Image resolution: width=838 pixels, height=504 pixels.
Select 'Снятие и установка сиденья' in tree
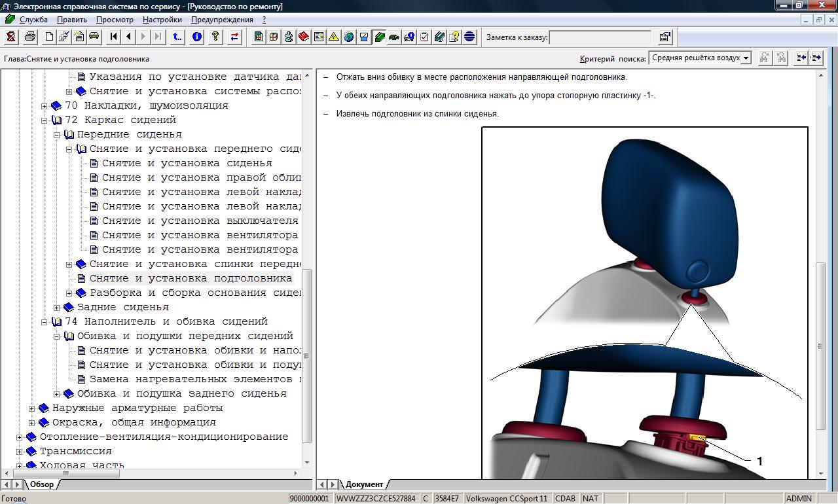[187, 164]
